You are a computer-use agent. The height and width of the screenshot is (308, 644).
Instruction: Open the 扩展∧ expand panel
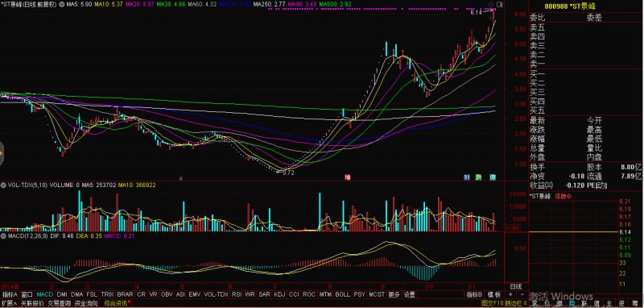click(x=9, y=303)
